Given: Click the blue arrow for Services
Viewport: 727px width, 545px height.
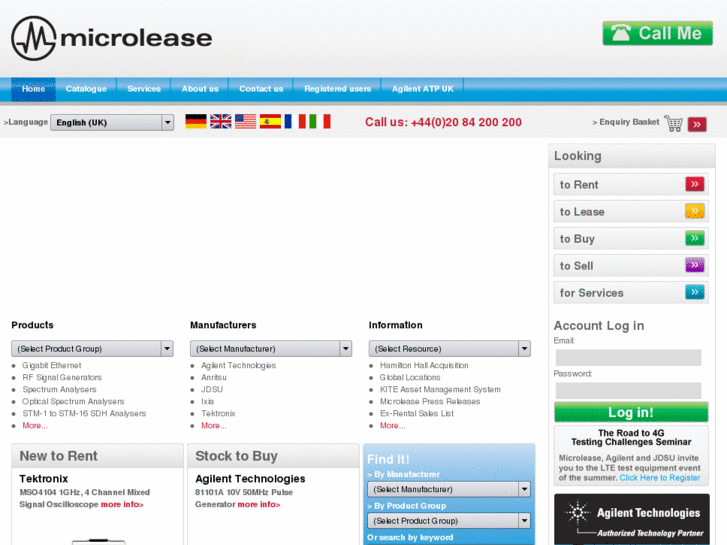Looking at the screenshot, I should point(695,292).
